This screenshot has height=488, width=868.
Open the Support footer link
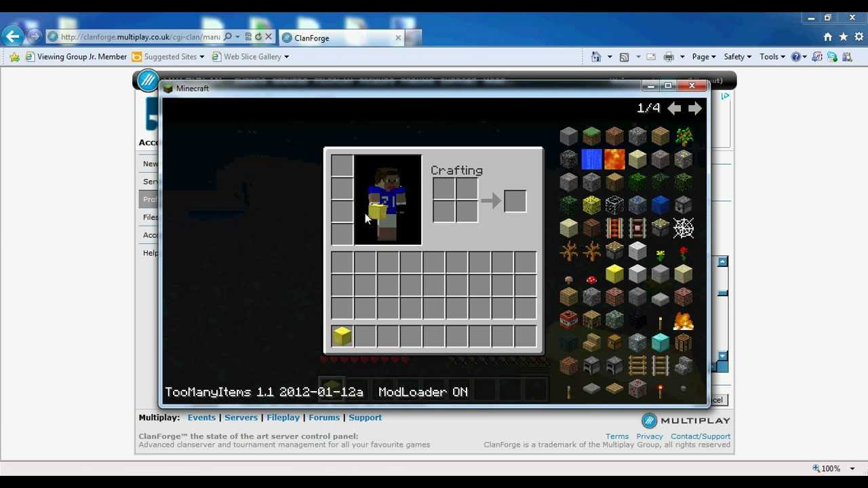365,418
